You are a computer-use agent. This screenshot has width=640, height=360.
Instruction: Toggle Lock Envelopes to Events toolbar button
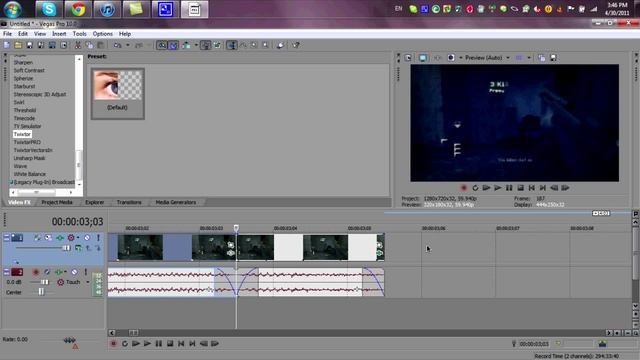[x=206, y=45]
